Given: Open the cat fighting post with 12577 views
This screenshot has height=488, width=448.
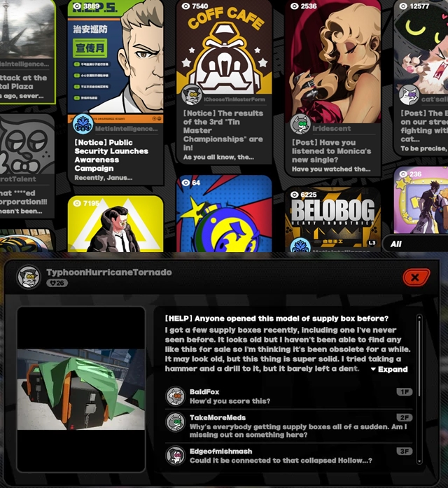Looking at the screenshot, I should point(421,77).
